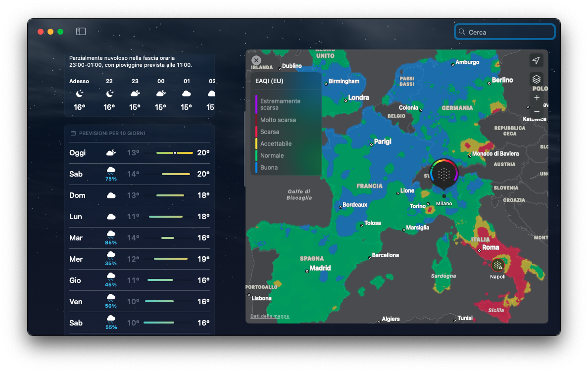Open the Dati della mappa link

270,316
